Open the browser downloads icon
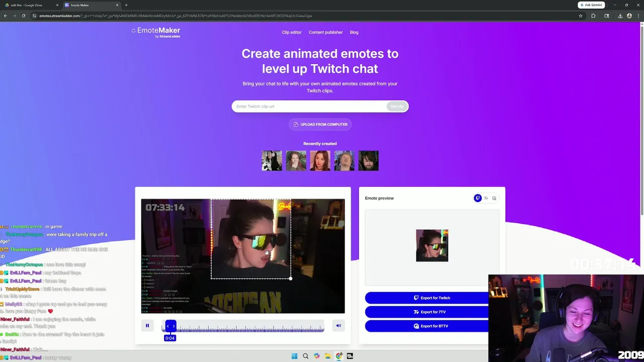The width and height of the screenshot is (644, 362). tap(620, 16)
